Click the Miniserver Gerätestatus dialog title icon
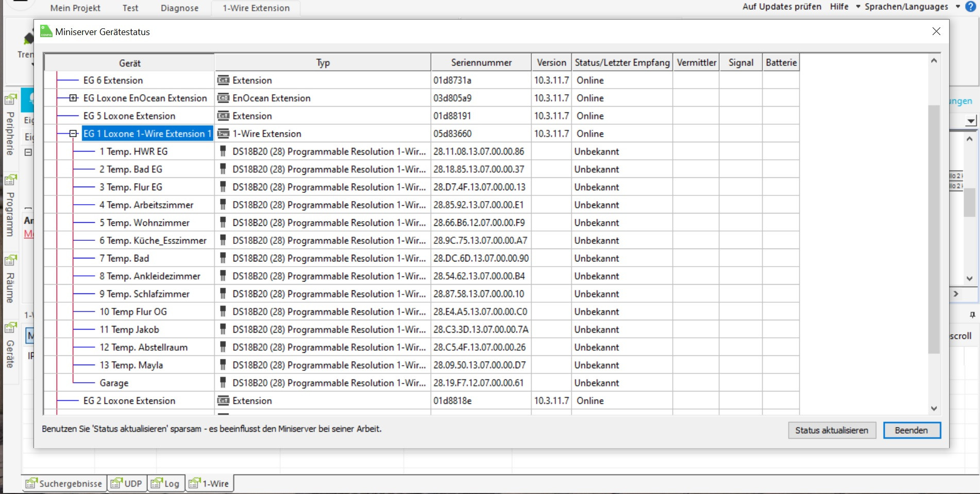The image size is (980, 494). click(46, 31)
